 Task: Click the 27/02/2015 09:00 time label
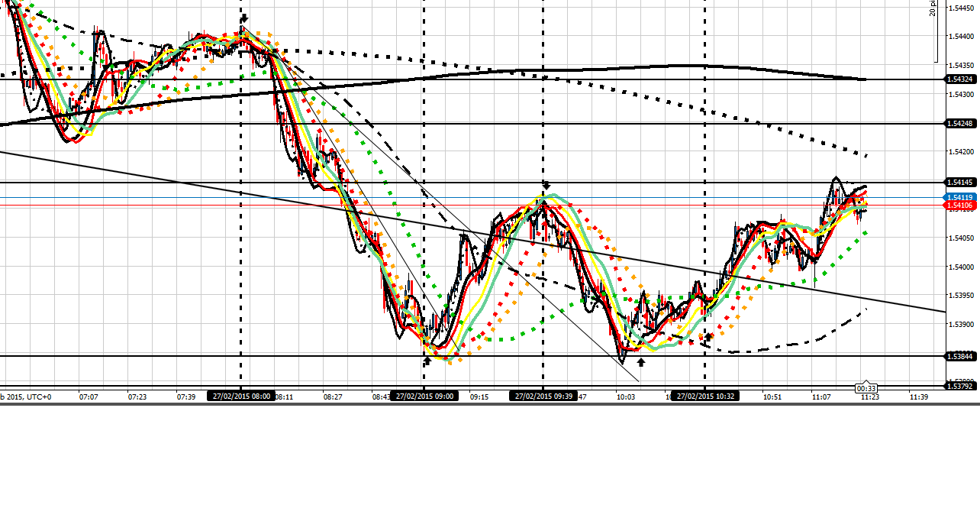[424, 397]
